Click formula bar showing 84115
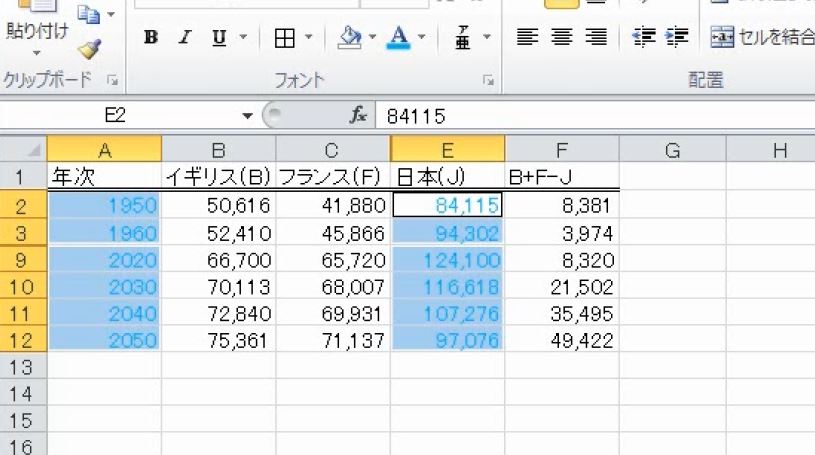The width and height of the screenshot is (815, 455). [x=596, y=115]
